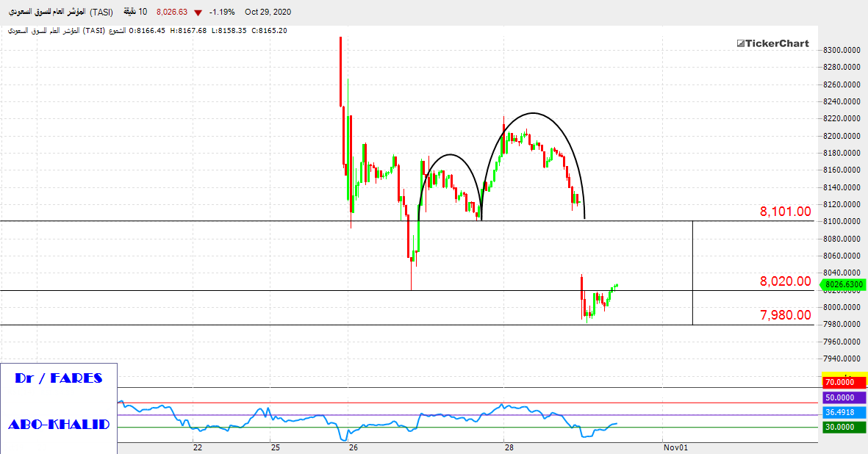Click date label 22 on time axis

pos(198,448)
